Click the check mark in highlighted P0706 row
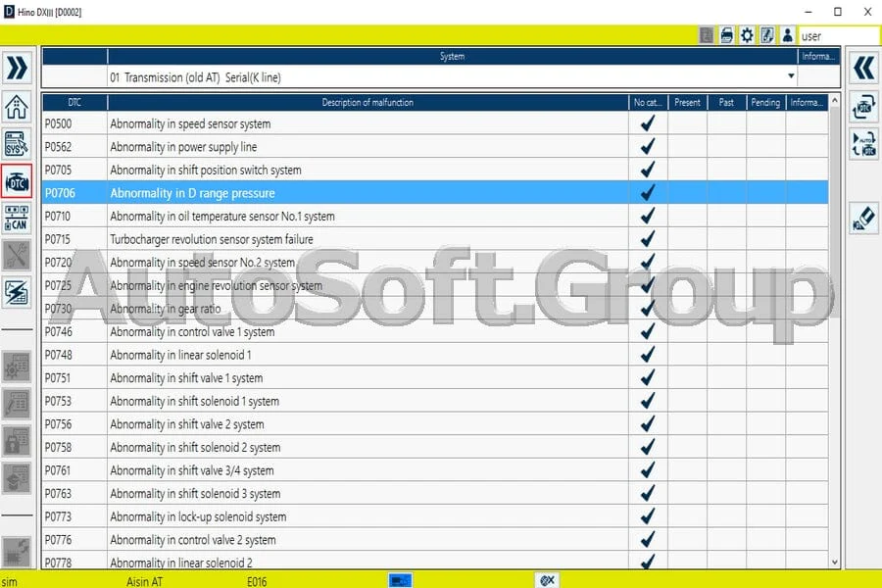This screenshot has width=882, height=588. tap(648, 192)
